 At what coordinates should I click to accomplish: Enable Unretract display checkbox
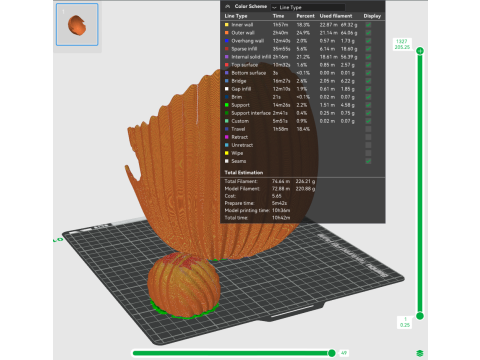point(368,145)
